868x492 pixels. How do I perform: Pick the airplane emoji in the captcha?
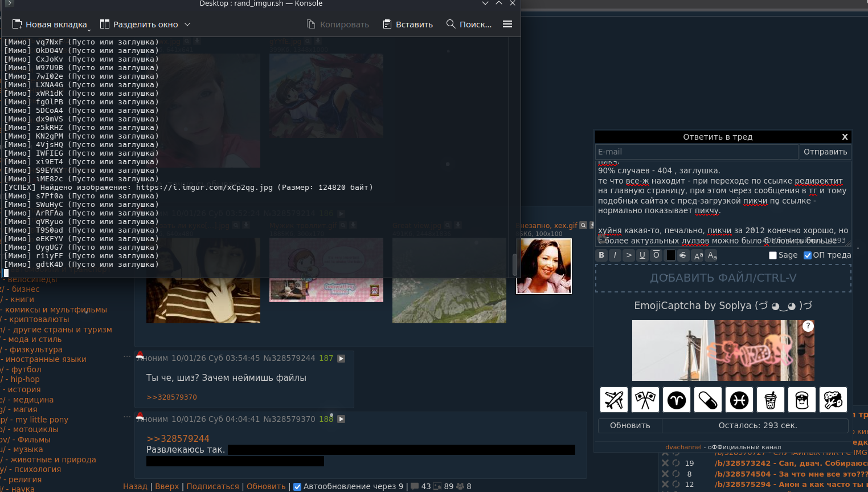614,400
